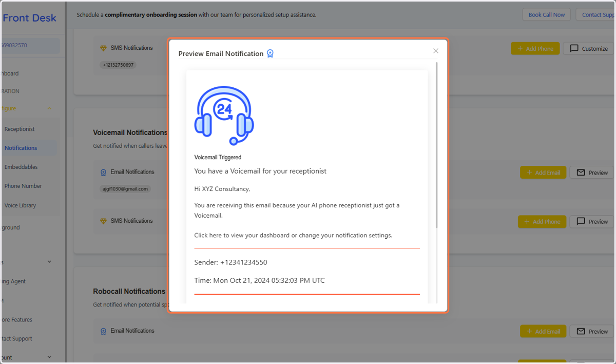Close the Preview Email Notification dialog
This screenshot has height=364, width=616.
click(x=436, y=51)
